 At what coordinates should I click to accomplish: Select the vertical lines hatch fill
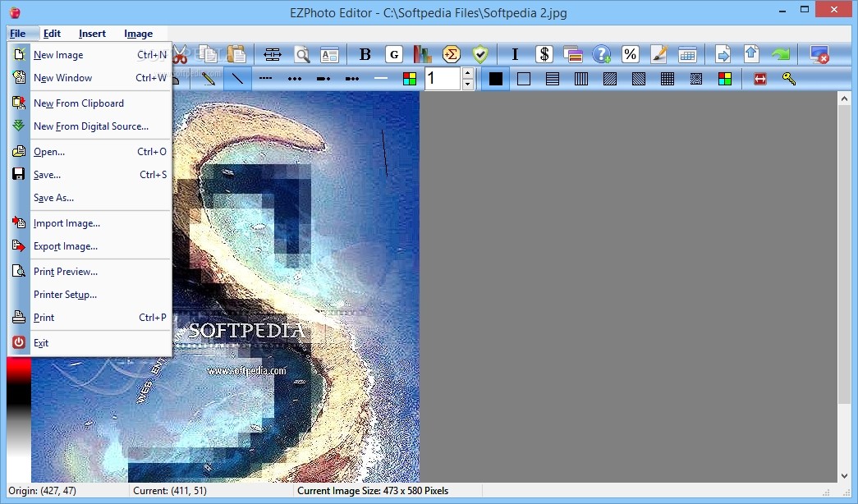(x=581, y=79)
